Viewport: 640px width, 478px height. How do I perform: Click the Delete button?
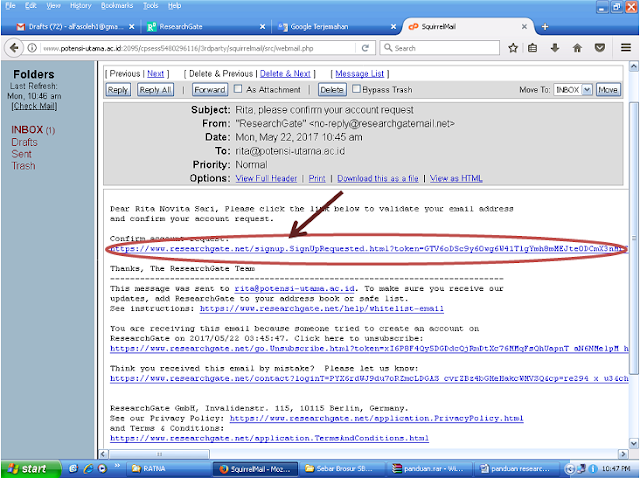tap(332, 90)
